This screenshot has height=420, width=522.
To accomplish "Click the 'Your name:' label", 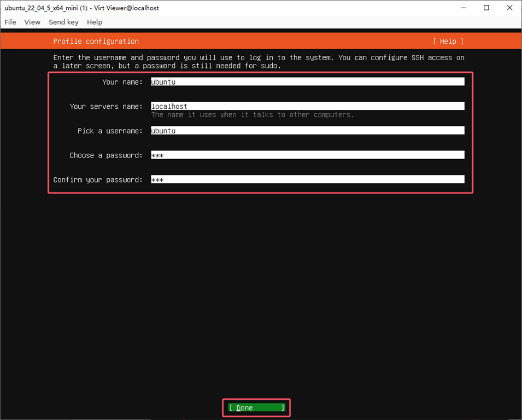I will point(122,82).
